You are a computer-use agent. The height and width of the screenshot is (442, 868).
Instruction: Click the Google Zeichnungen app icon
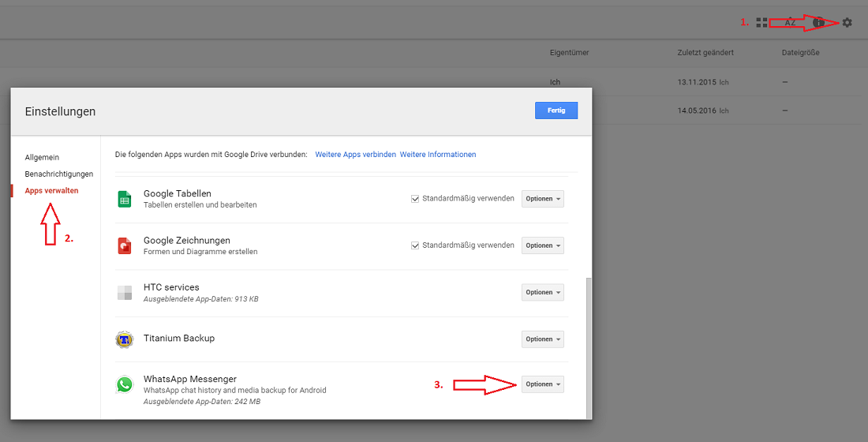point(125,245)
